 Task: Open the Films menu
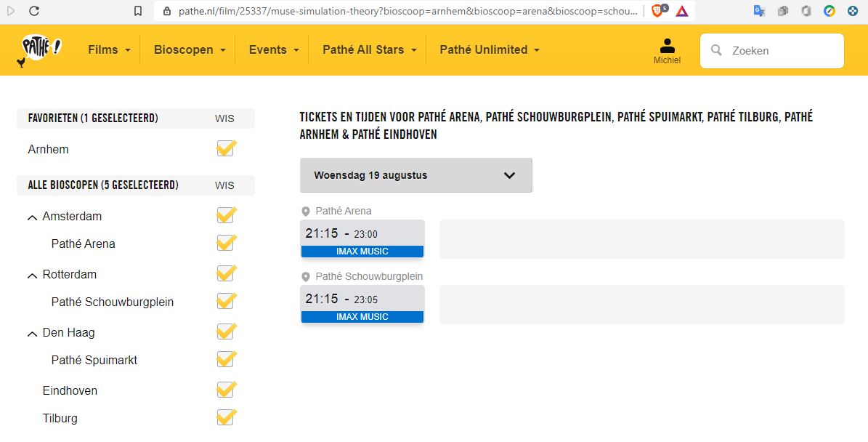(110, 49)
